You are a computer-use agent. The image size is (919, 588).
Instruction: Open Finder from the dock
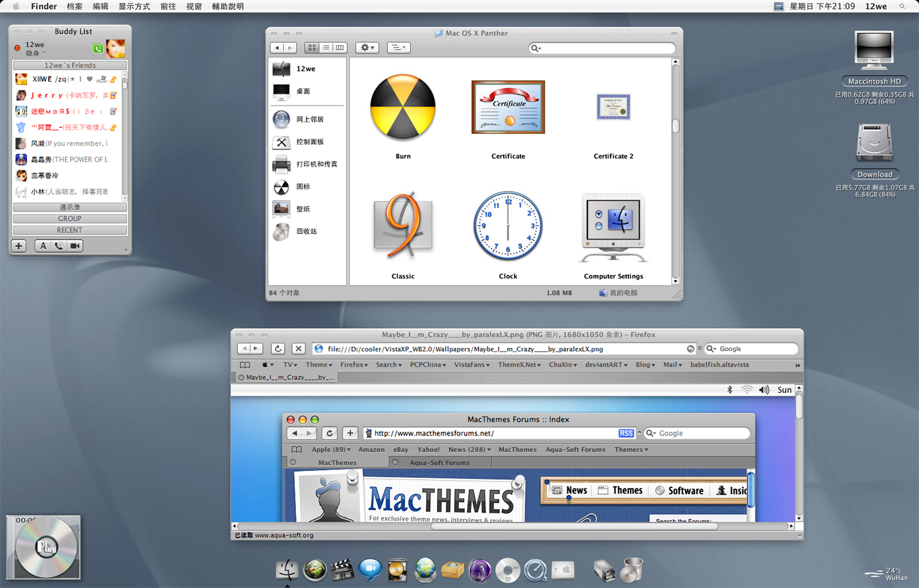coord(287,570)
